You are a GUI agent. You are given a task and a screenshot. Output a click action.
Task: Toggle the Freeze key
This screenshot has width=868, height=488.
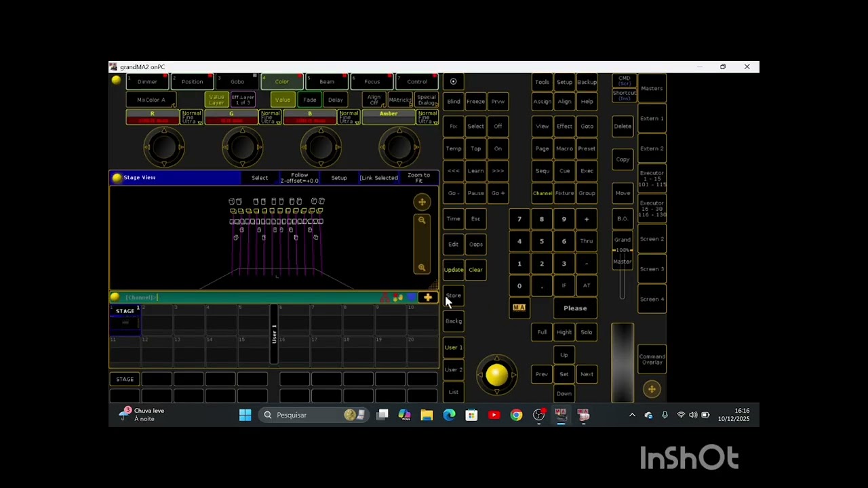475,102
